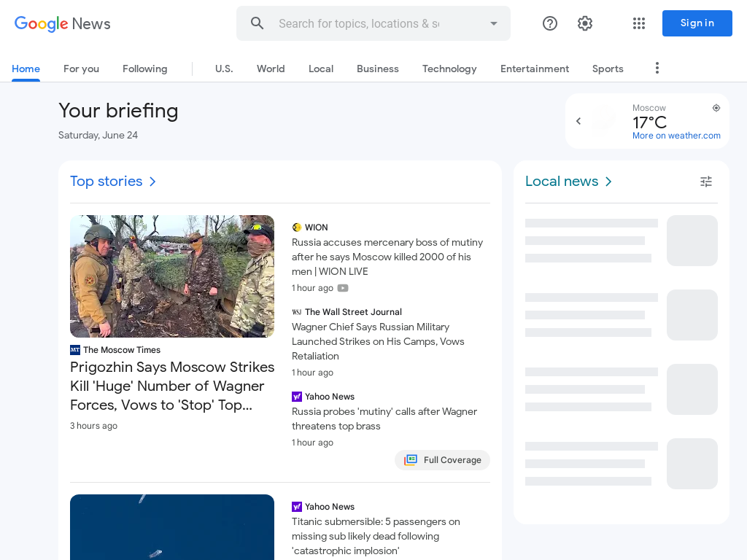Open the Settings gear icon
747x560 pixels.
pyautogui.click(x=585, y=23)
